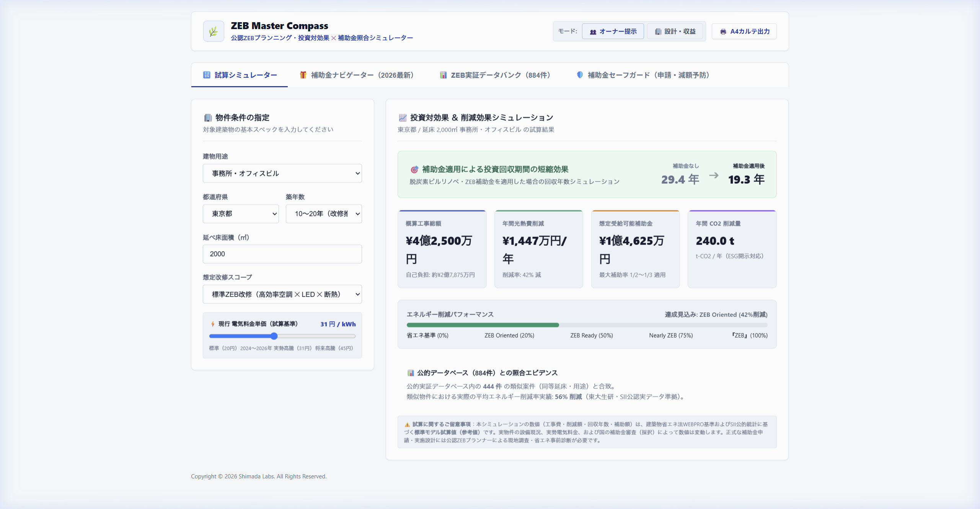Click the 省エネ基準 (0%) label
This screenshot has height=509, width=980.
pyautogui.click(x=427, y=336)
